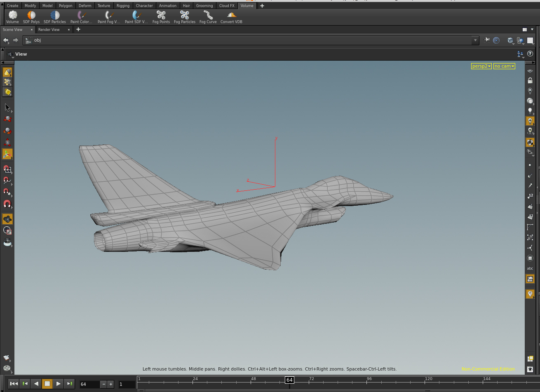Viewport: 540px width, 392px height.
Task: Switch to the Render View tab
Action: [x=49, y=30]
